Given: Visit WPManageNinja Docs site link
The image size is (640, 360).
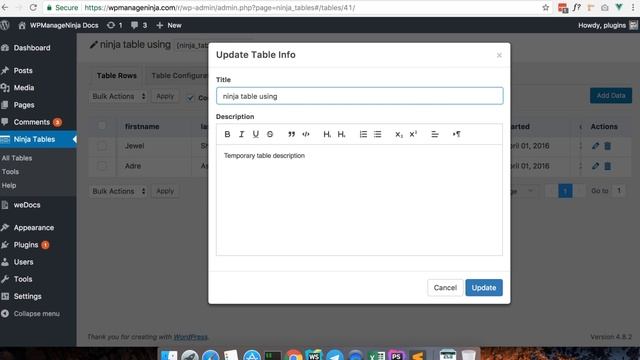Looking at the screenshot, I should coord(58,25).
